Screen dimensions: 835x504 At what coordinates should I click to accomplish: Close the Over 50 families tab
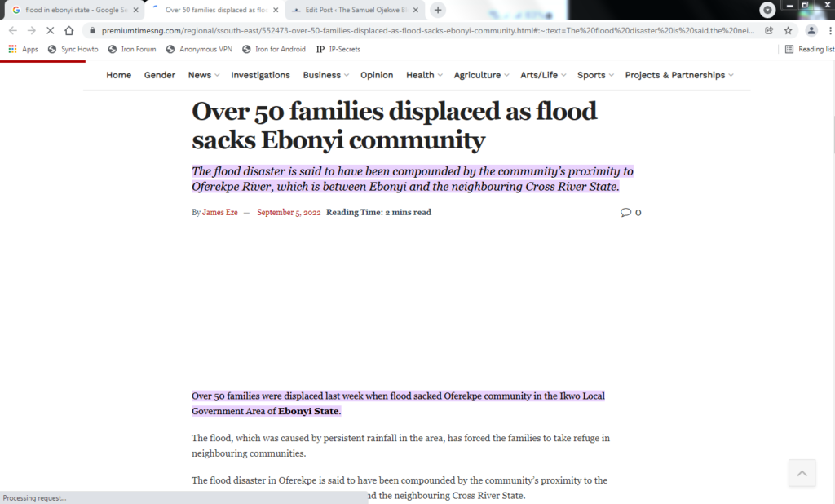click(276, 10)
